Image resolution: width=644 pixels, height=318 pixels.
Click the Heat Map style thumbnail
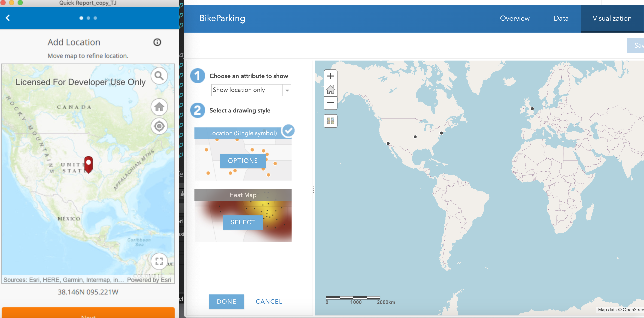(x=243, y=216)
